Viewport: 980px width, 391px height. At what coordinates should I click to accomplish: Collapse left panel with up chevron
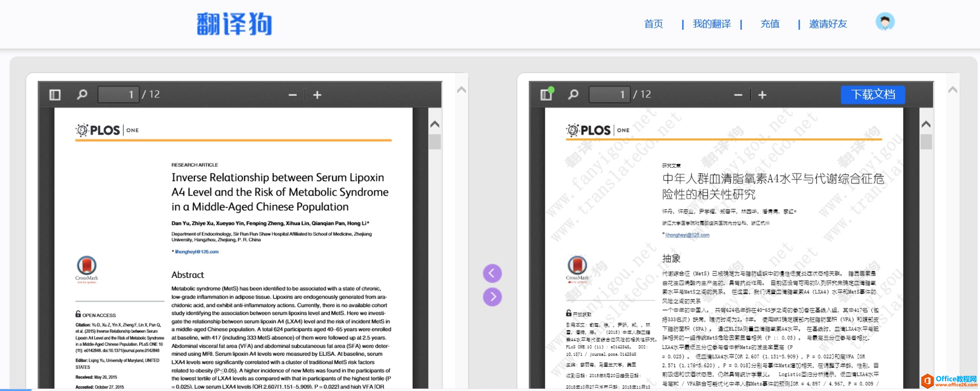click(x=461, y=90)
